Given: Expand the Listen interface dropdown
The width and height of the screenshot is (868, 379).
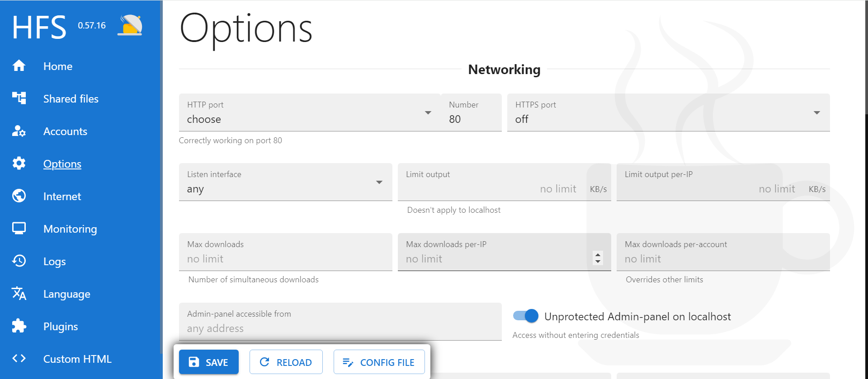Looking at the screenshot, I should pyautogui.click(x=285, y=182).
